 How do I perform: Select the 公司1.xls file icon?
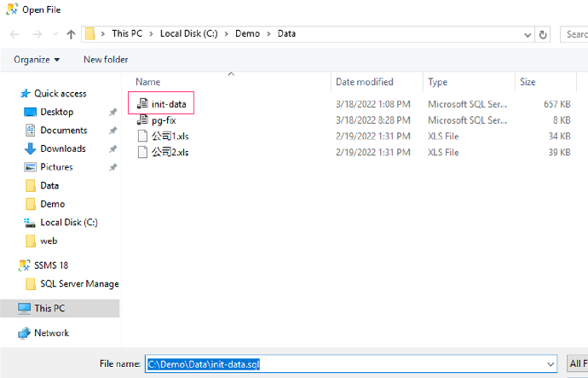pyautogui.click(x=143, y=137)
